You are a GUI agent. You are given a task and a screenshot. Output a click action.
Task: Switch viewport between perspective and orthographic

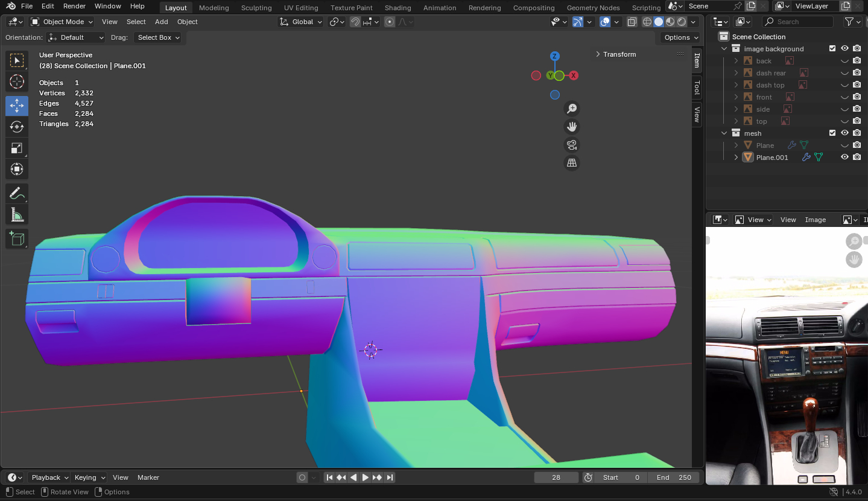tap(571, 163)
